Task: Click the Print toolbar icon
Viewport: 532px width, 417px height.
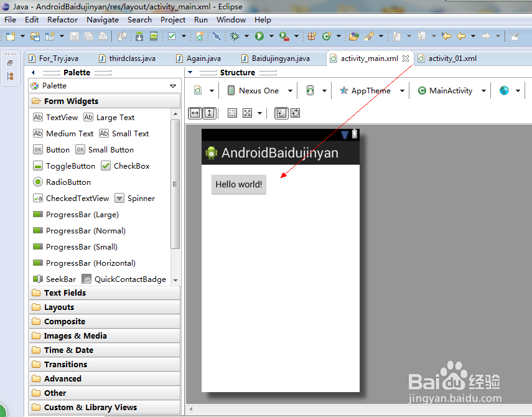Action: 103,36
